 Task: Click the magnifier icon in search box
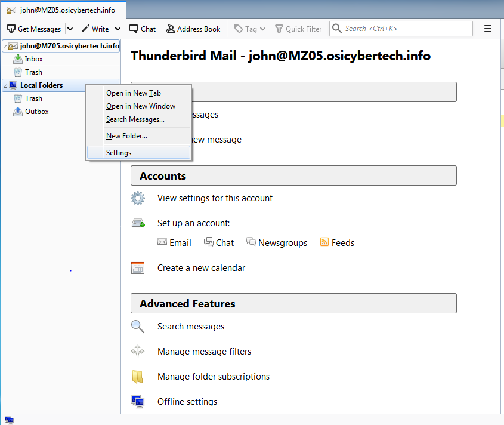pyautogui.click(x=336, y=28)
